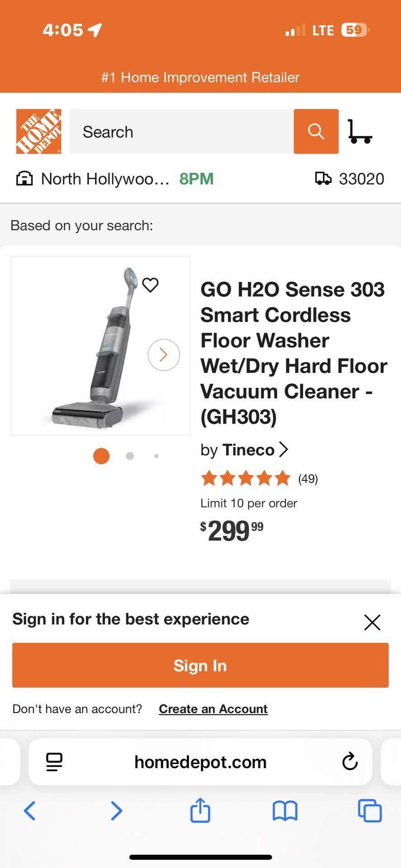Tap the delivery truck ZIP icon
Viewport: 401px width, 868px height.
coord(323,179)
